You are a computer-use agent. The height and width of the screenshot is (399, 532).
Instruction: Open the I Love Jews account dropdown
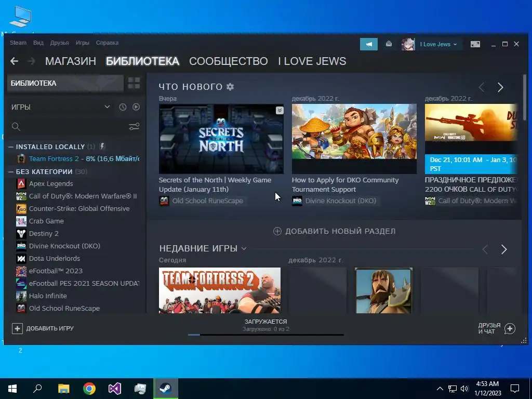click(438, 44)
